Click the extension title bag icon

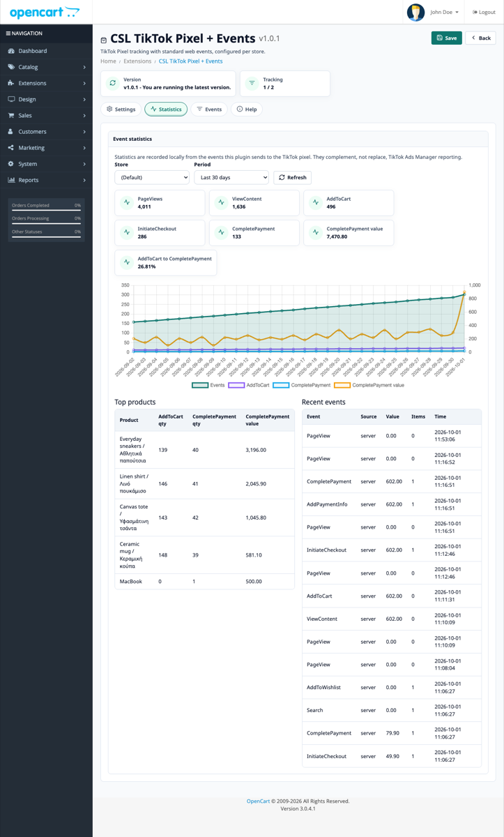tap(104, 40)
